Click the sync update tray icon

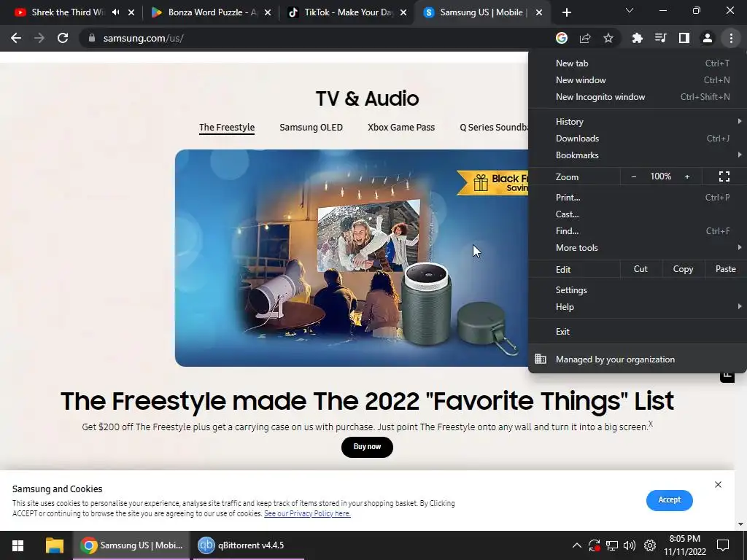point(594,545)
